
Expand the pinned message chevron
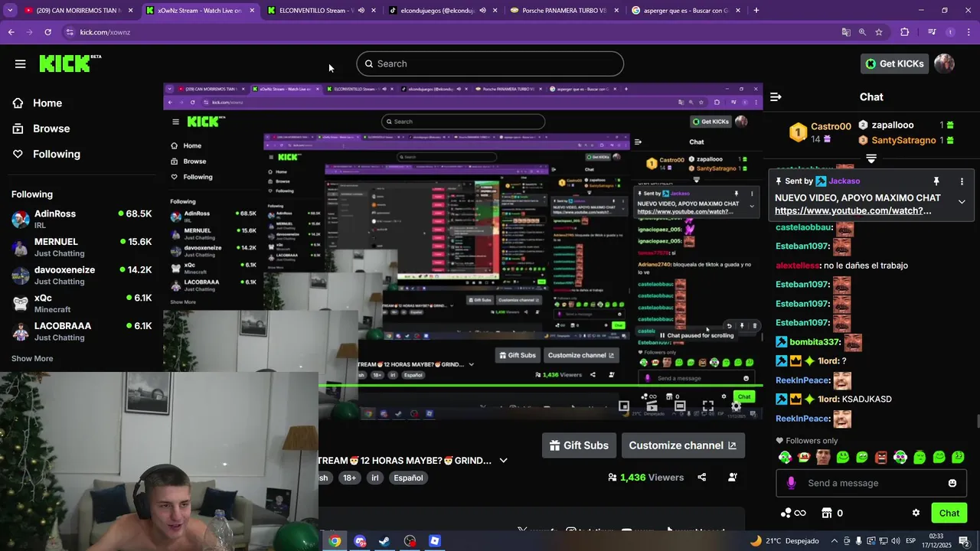coord(962,202)
